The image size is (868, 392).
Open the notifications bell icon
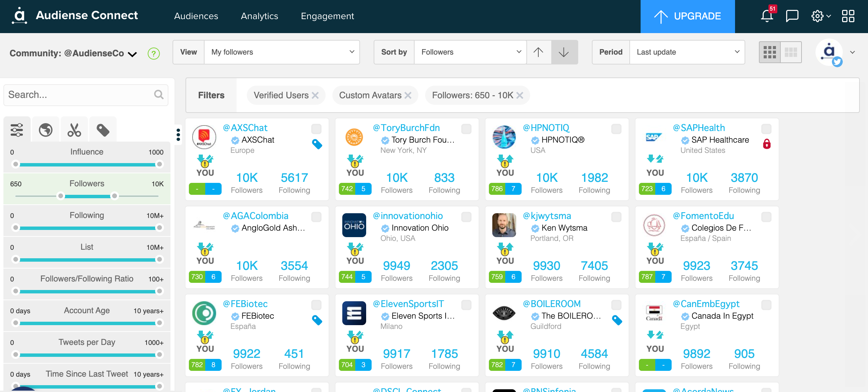[767, 16]
